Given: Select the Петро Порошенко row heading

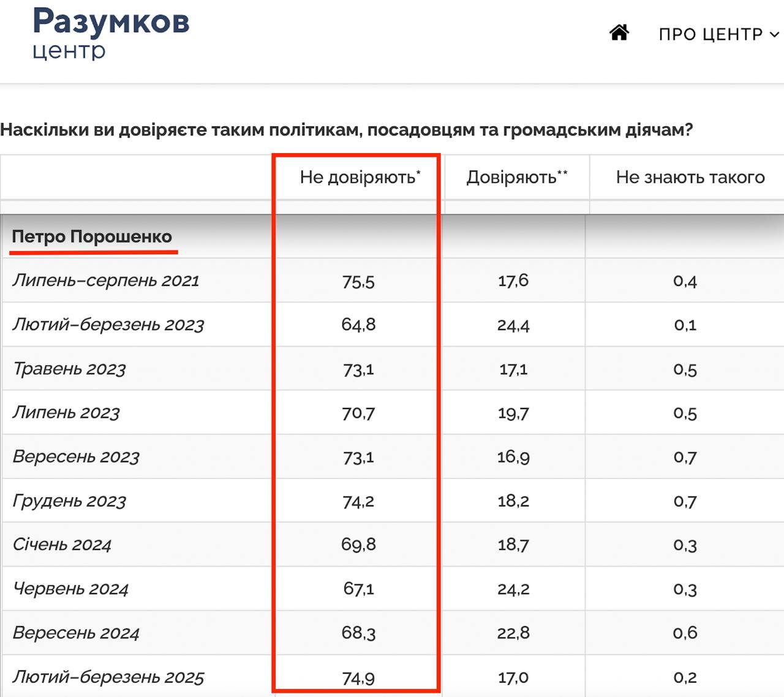Looking at the screenshot, I should 92,236.
